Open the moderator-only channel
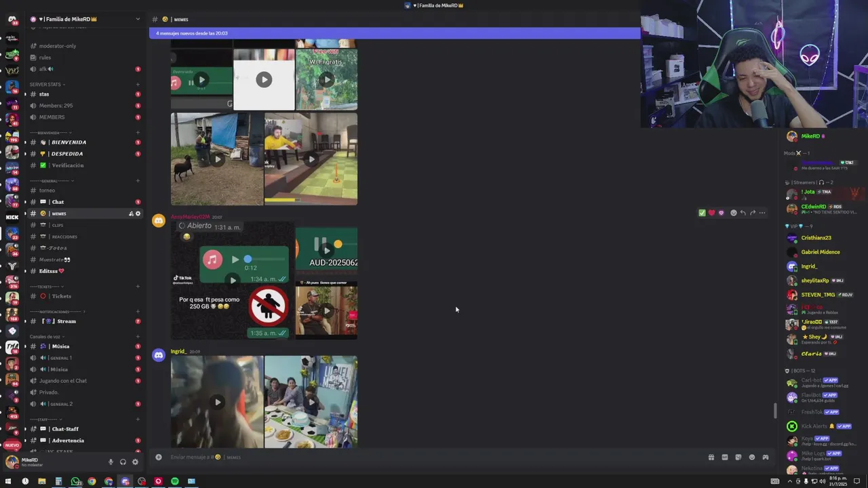Image resolution: width=868 pixels, height=488 pixels. coord(84,46)
